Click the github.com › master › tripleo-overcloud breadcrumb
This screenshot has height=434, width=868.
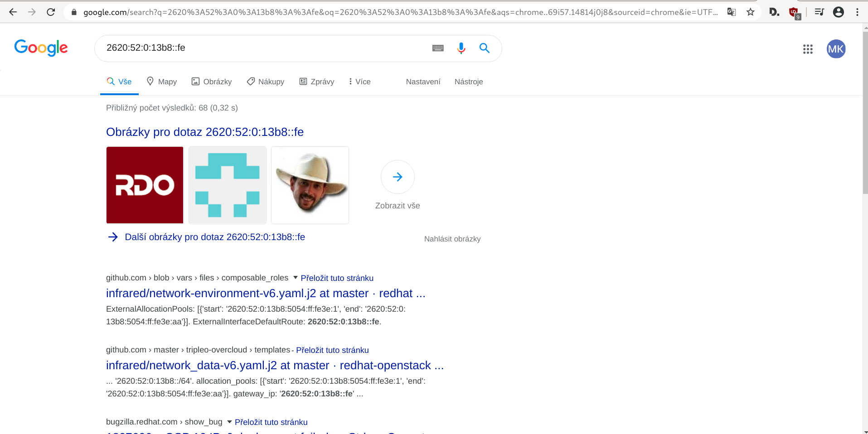[198, 350]
